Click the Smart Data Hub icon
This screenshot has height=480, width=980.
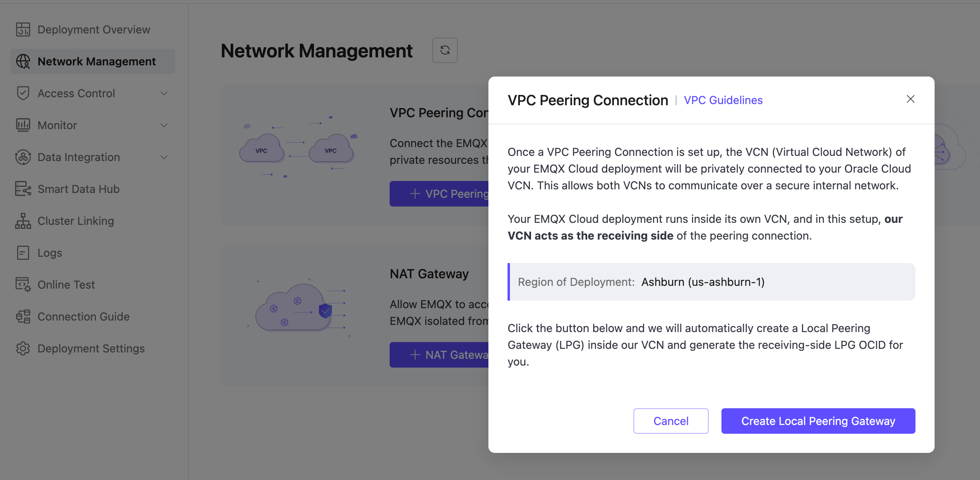point(23,189)
